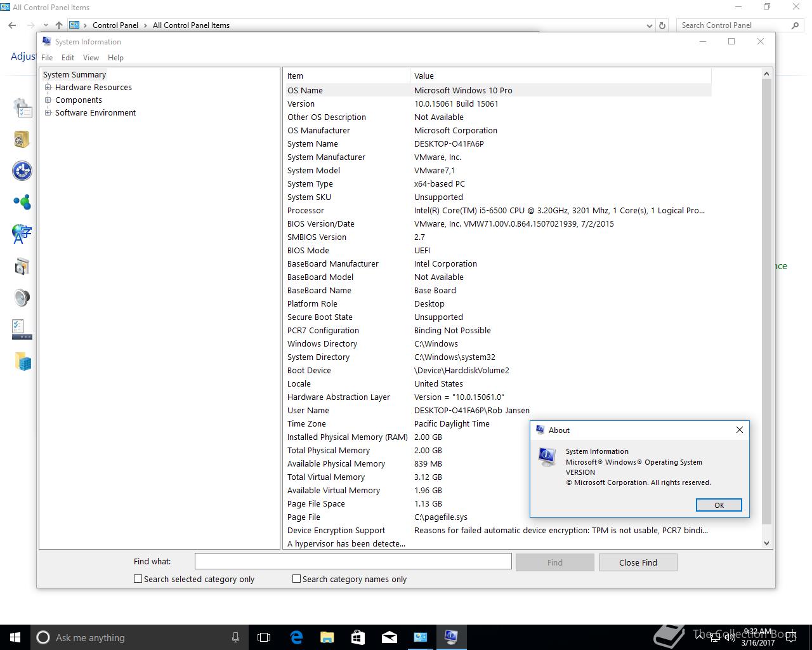Click Control Panel breadcrumb in address bar
Viewport: 812px width, 650px height.
tap(115, 25)
